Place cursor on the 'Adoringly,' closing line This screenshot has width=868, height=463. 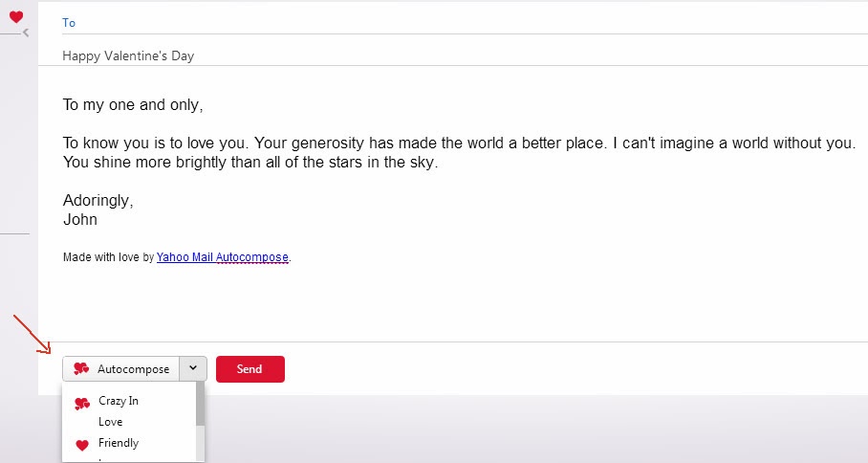pyautogui.click(x=98, y=201)
